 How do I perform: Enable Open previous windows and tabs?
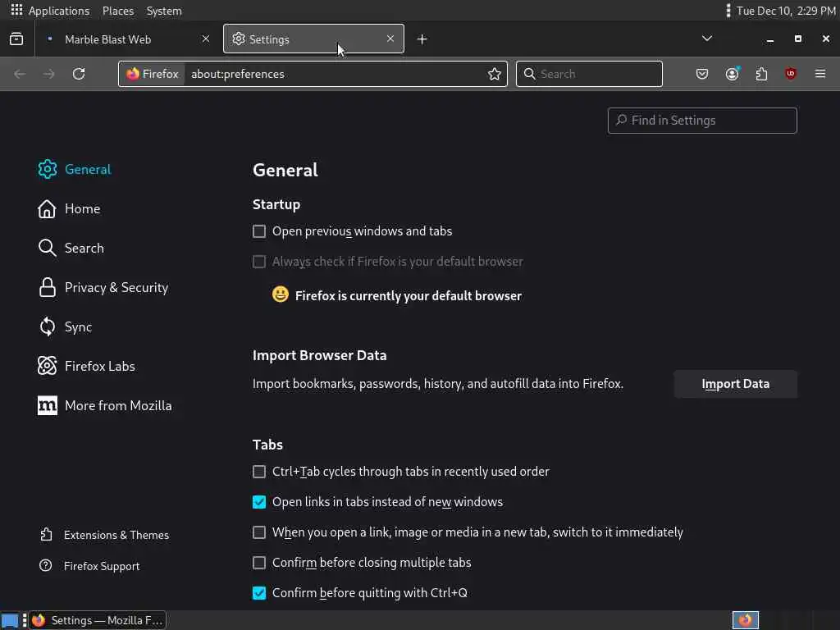259,231
